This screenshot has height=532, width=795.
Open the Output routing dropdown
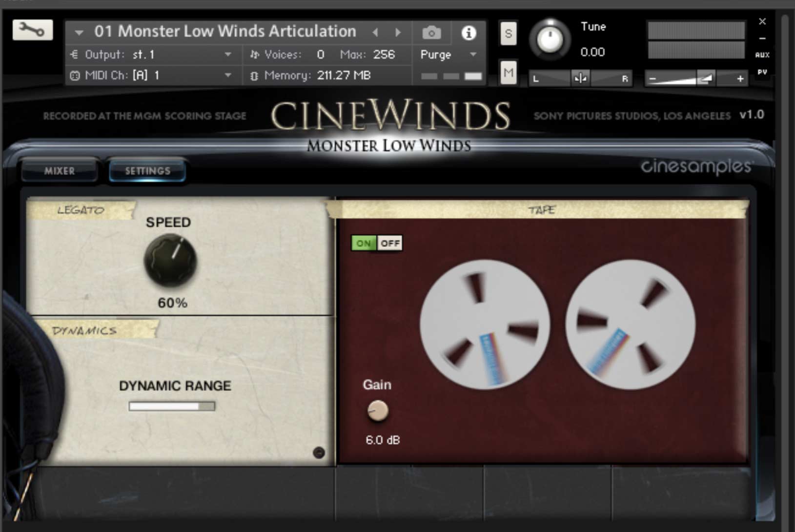(227, 54)
